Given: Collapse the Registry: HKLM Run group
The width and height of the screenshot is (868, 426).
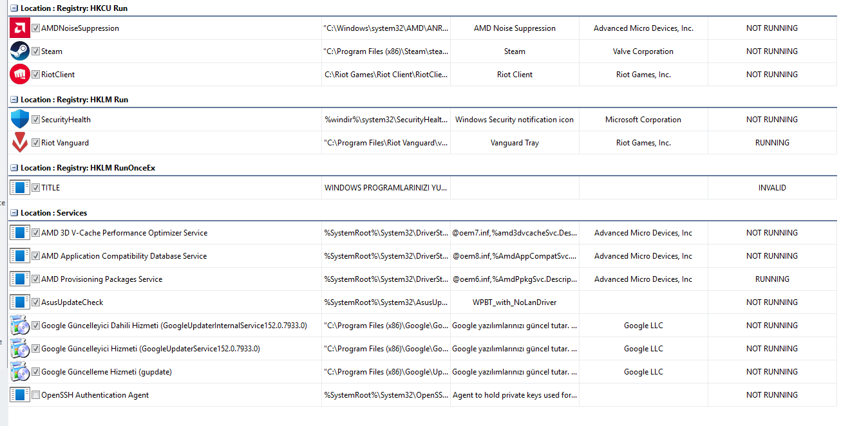Looking at the screenshot, I should (x=14, y=100).
